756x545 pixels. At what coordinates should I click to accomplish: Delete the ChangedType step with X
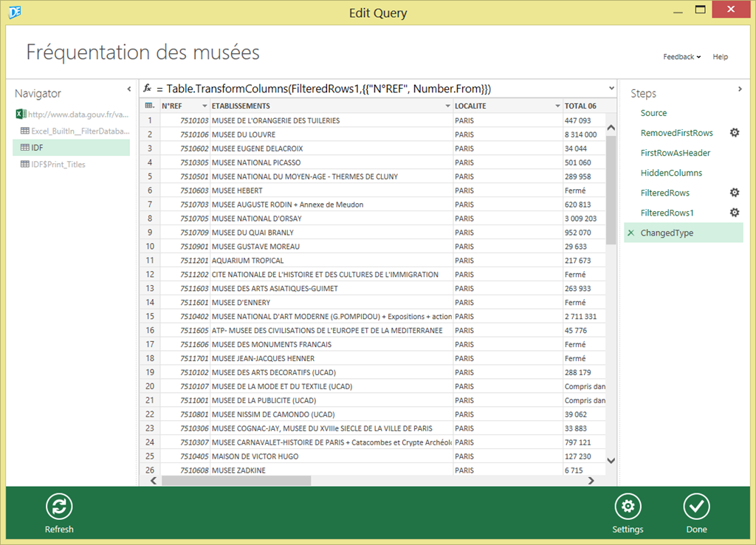tap(630, 233)
